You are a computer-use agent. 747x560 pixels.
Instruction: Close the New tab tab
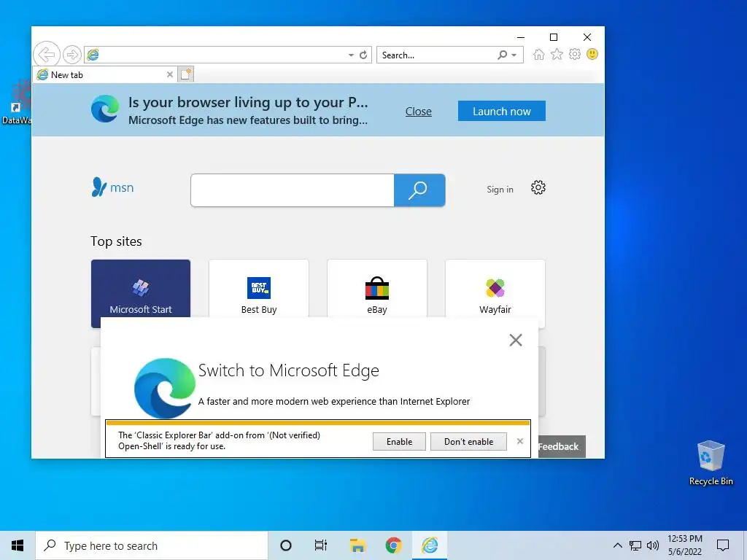coord(169,75)
